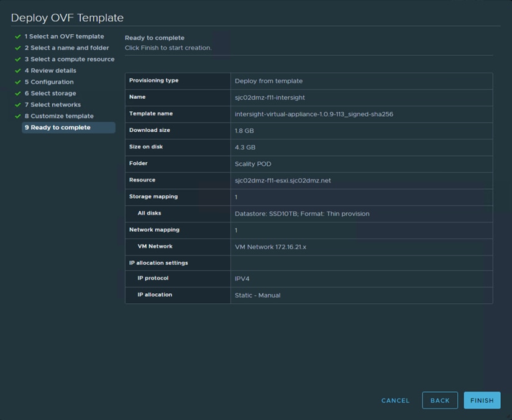
Task: Go to step 1 Select an OVF template
Action: [x=65, y=37]
